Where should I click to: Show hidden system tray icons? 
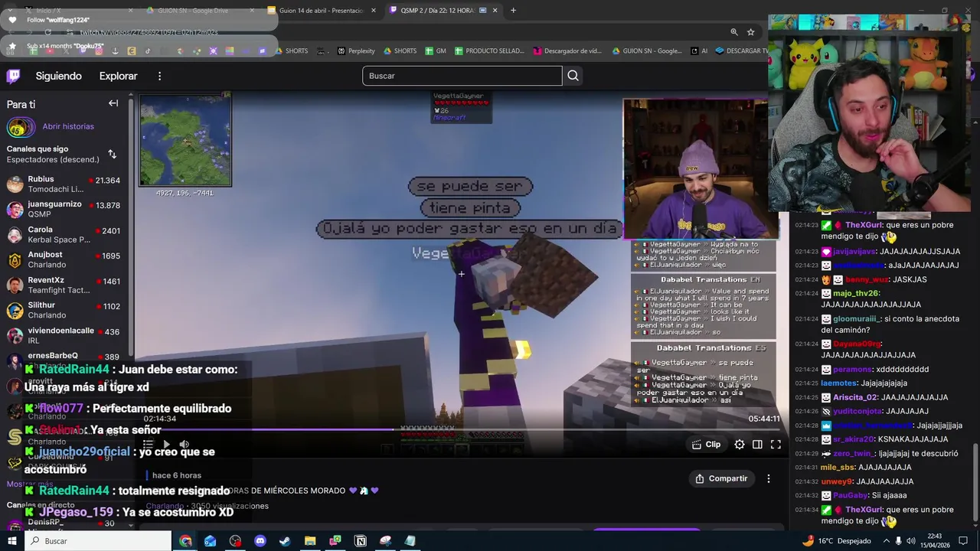coord(887,541)
